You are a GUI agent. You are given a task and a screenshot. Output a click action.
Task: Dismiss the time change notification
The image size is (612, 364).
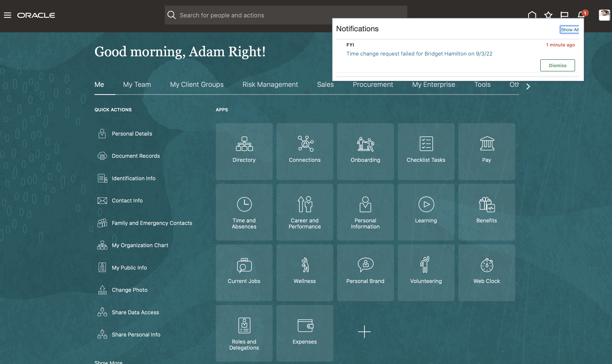(x=557, y=65)
